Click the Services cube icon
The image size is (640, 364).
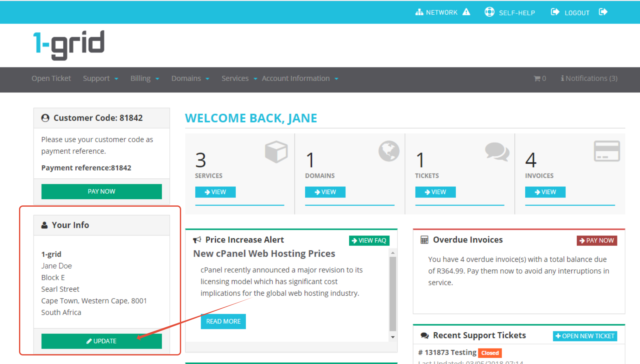[x=276, y=152]
